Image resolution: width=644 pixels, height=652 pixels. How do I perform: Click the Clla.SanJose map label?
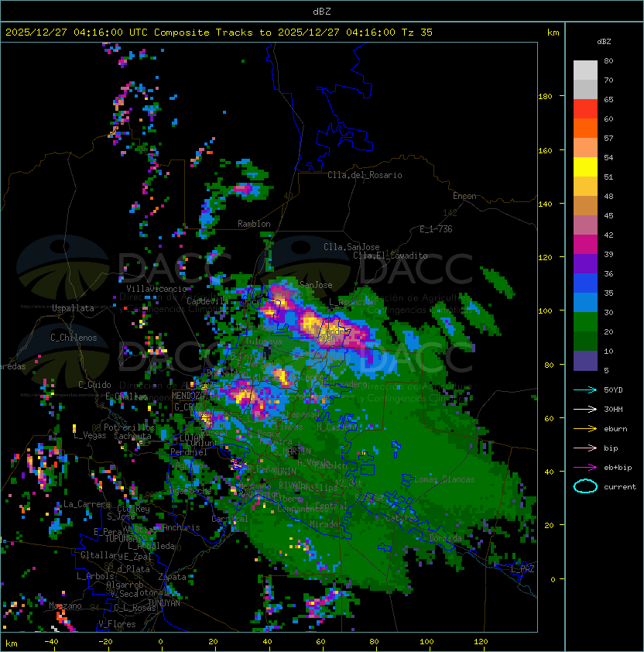click(x=351, y=247)
